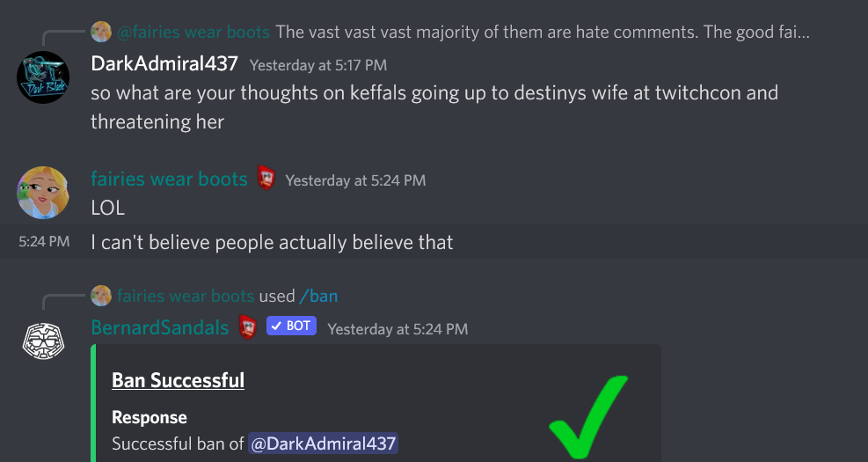Click the /ban command link
Image resolution: width=868 pixels, height=462 pixels.
click(318, 297)
